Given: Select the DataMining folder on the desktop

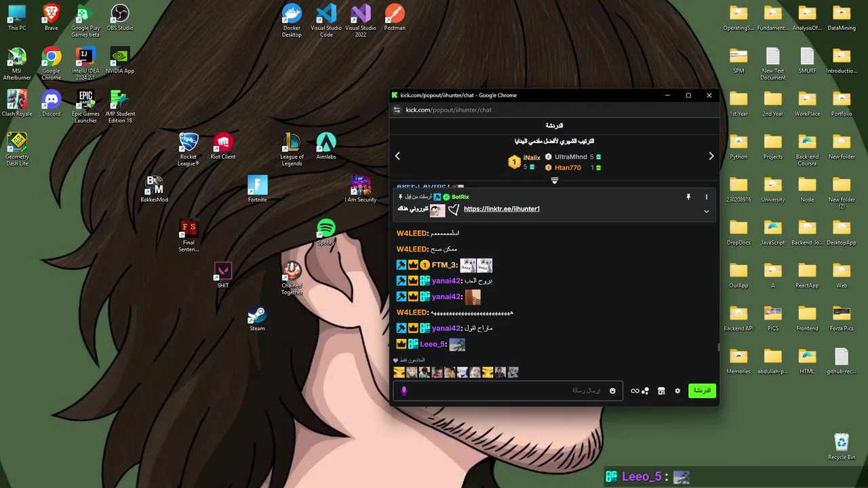Looking at the screenshot, I should tap(842, 18).
